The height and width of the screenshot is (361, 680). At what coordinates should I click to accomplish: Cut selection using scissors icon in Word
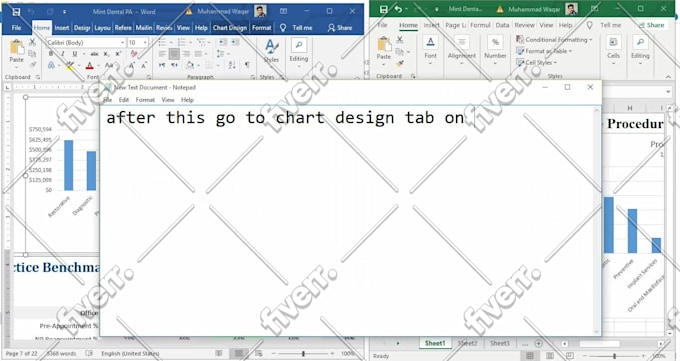coord(32,42)
